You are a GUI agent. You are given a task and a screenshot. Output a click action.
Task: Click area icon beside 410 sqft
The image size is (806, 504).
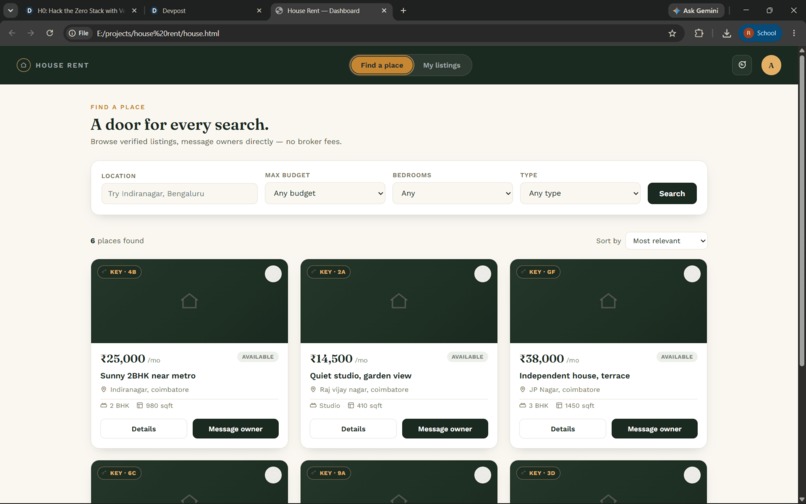point(351,405)
